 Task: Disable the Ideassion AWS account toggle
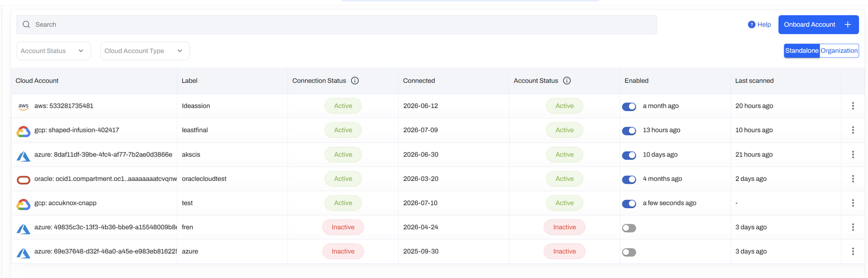pyautogui.click(x=629, y=107)
